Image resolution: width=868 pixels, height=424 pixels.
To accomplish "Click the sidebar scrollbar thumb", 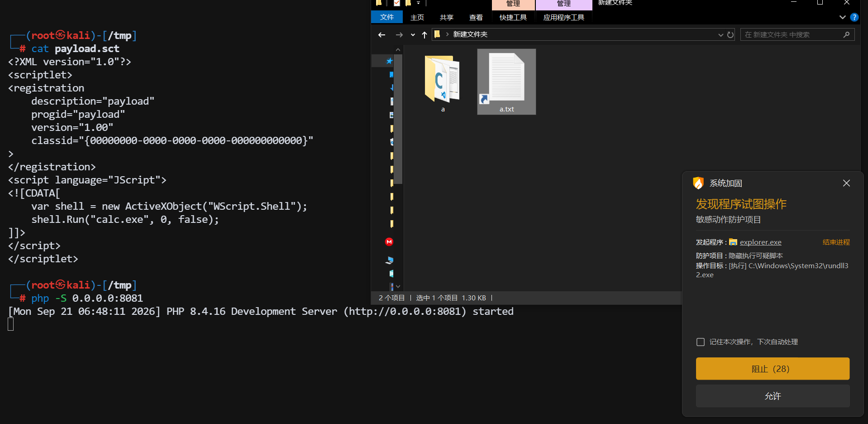I will coord(398,120).
